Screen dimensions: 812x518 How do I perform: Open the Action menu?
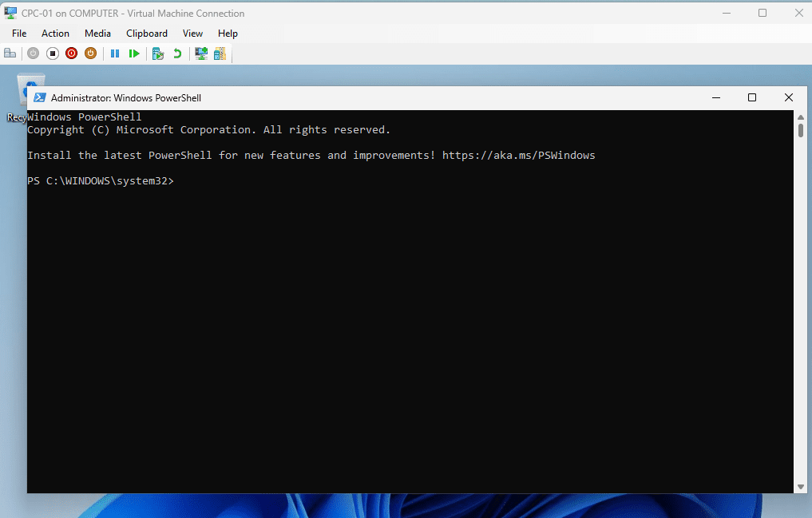pyautogui.click(x=55, y=33)
